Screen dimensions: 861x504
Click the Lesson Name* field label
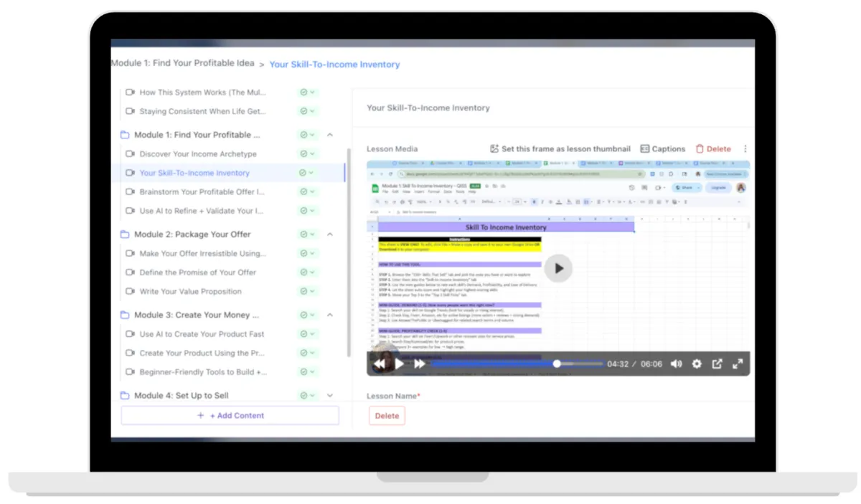coord(393,396)
